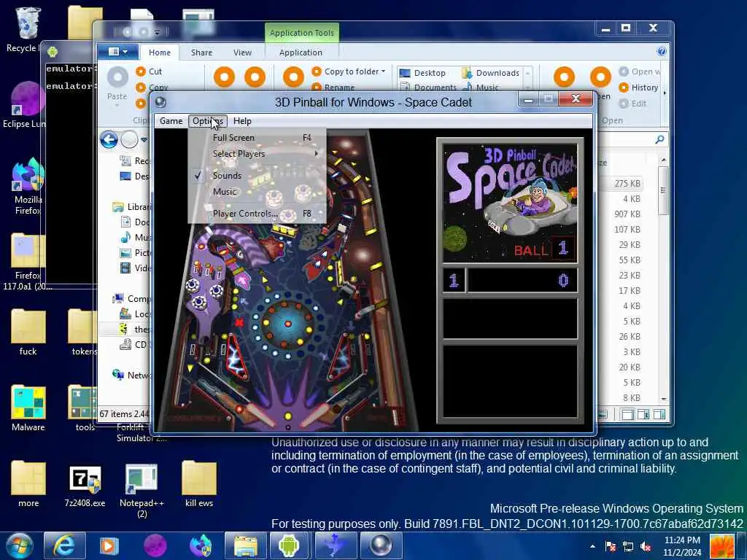Open Player Controls from the Options menu
The width and height of the screenshot is (747, 560).
tap(258, 214)
